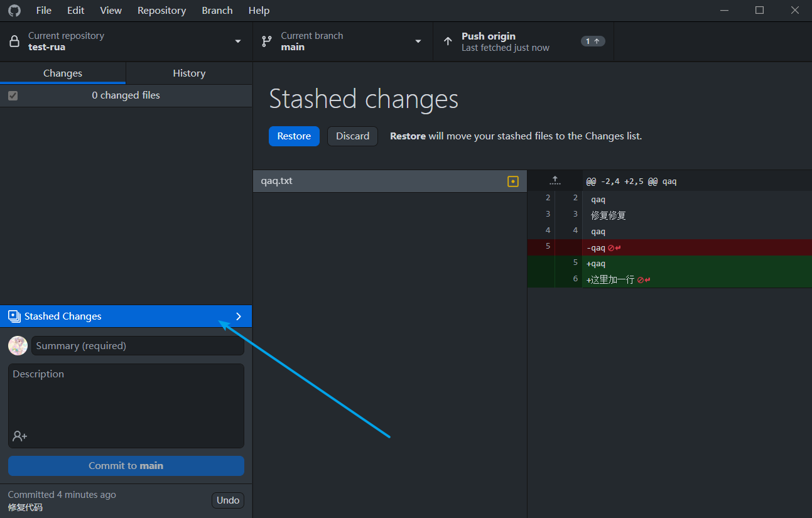Open the Repository menu
Screen dimensions: 812x518
point(161,11)
